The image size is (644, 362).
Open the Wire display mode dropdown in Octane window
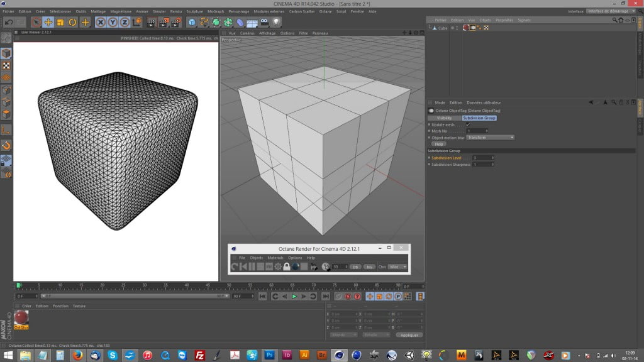coord(399,266)
